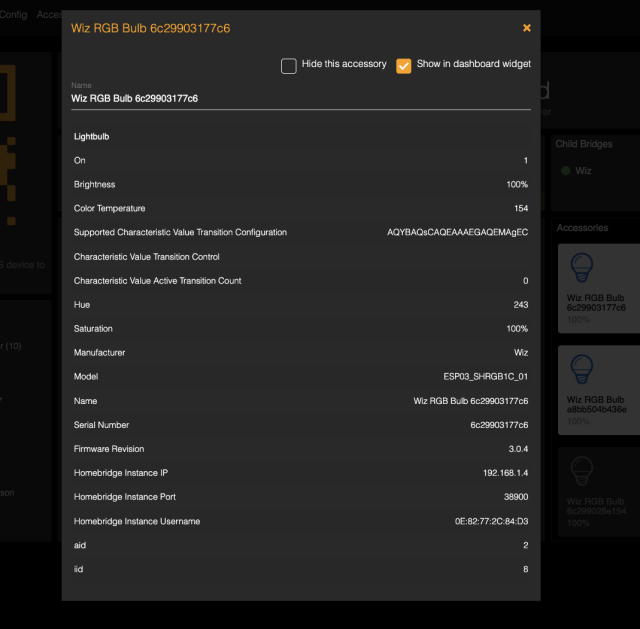The height and width of the screenshot is (629, 640).
Task: Click the iid row value 8
Action: [x=526, y=569]
